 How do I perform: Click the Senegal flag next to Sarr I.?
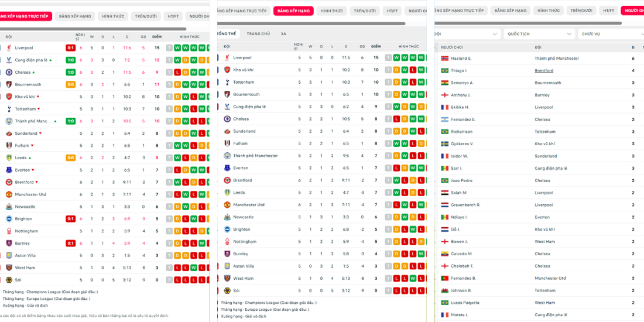tap(445, 169)
